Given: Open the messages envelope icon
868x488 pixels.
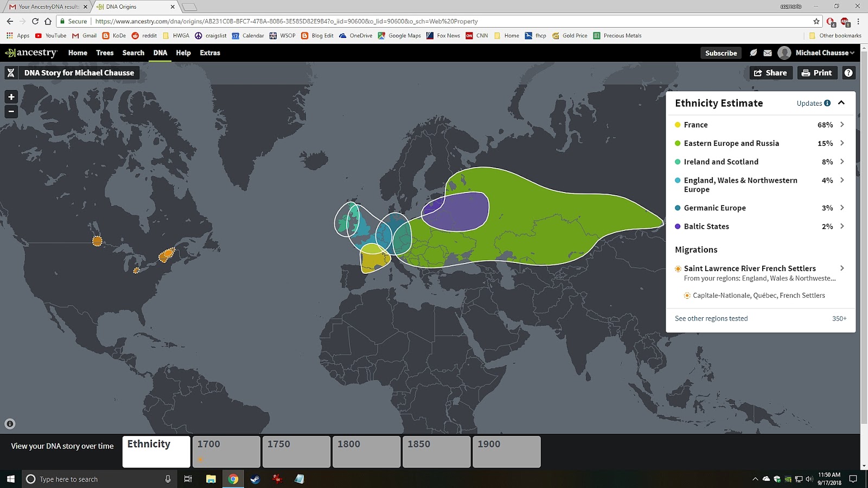Looking at the screenshot, I should [768, 53].
